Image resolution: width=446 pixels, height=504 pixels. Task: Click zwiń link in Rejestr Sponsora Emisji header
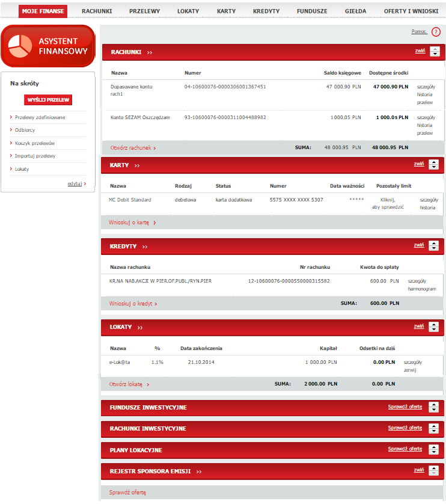[x=419, y=470]
